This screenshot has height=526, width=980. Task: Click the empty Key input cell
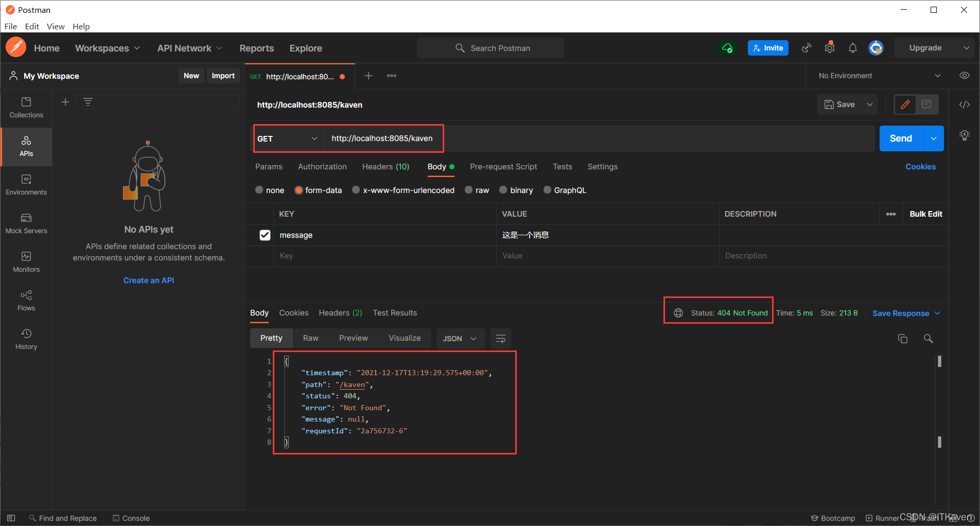(x=385, y=256)
